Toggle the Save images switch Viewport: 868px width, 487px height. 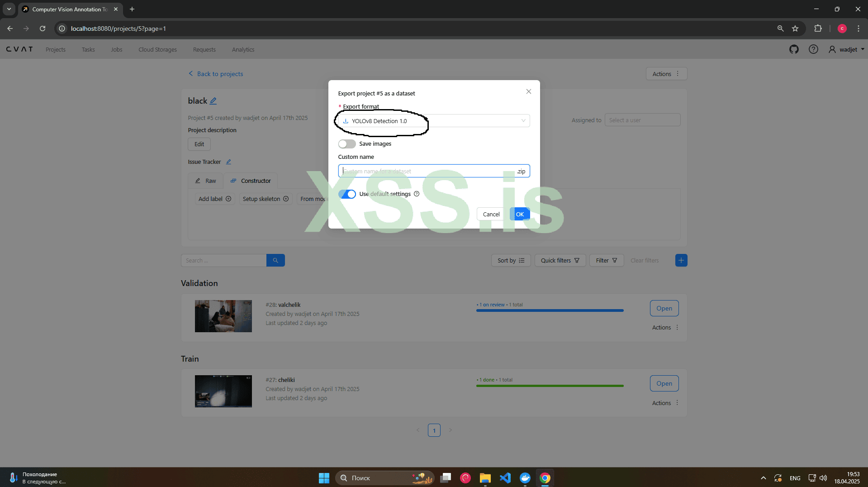[347, 144]
